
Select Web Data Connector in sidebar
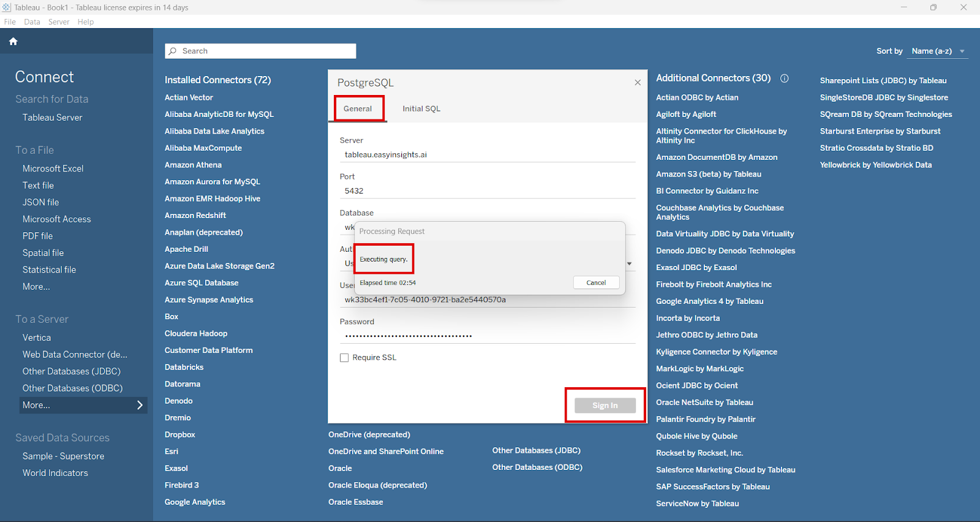tap(75, 354)
